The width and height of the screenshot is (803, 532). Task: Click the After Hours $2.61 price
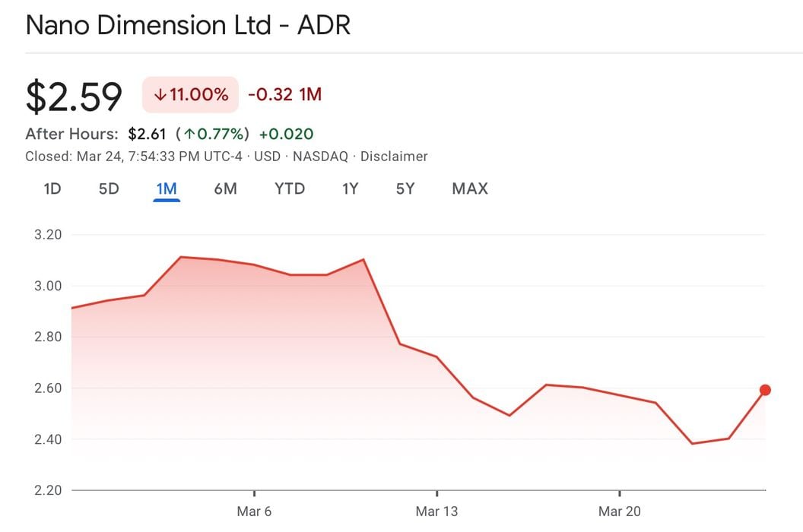148,135
